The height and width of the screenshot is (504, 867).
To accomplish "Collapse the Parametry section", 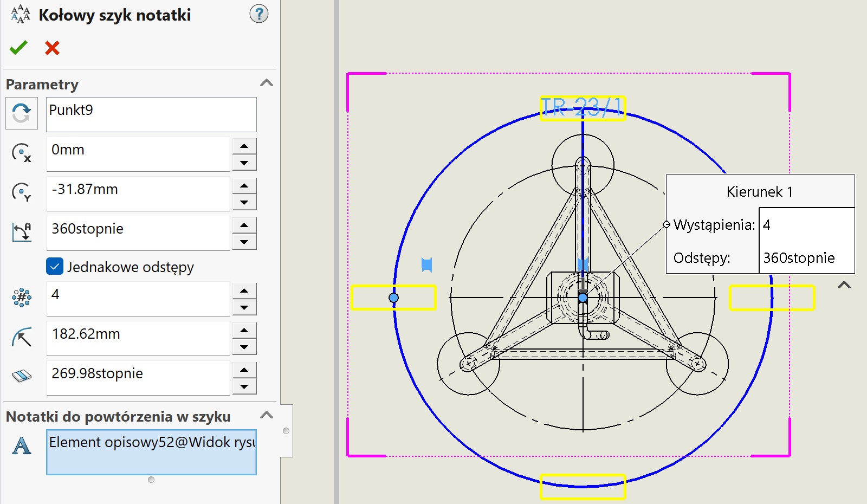I will pyautogui.click(x=266, y=83).
